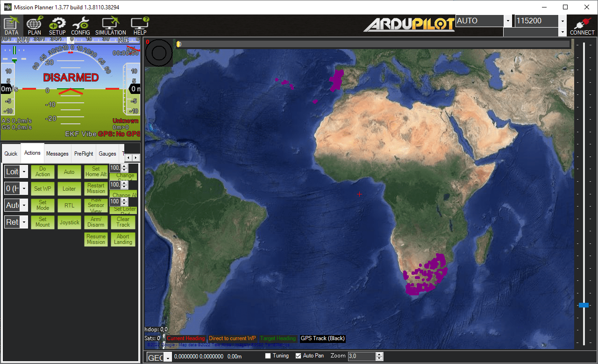Open the PLAN flight plan screen
The height and width of the screenshot is (364, 598).
[35, 26]
